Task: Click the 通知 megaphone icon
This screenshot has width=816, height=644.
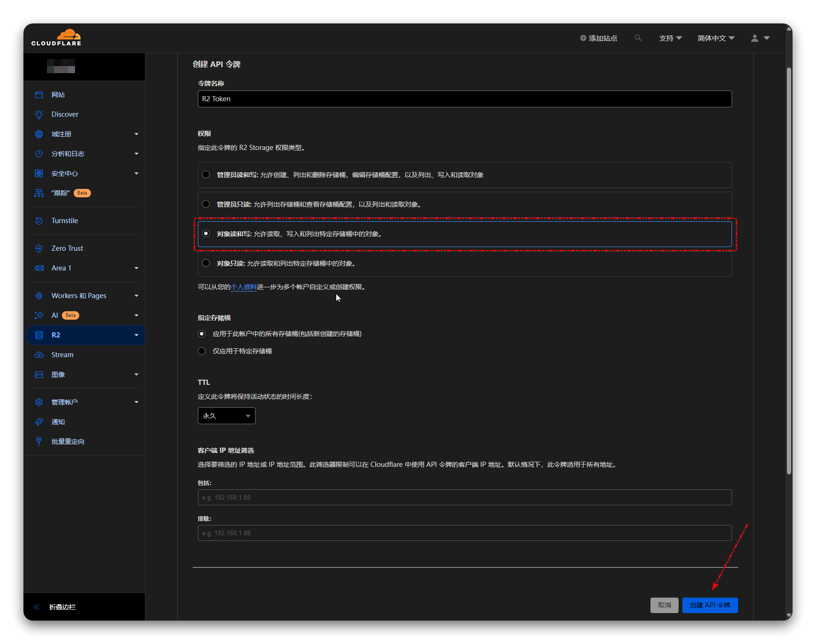Action: (x=39, y=422)
